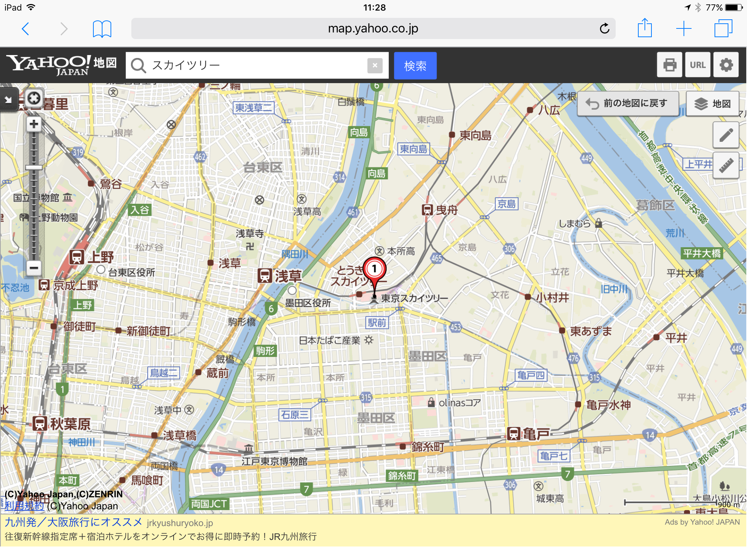Open map settings gear icon
Viewport: 747px width, 560px height.
point(726,65)
